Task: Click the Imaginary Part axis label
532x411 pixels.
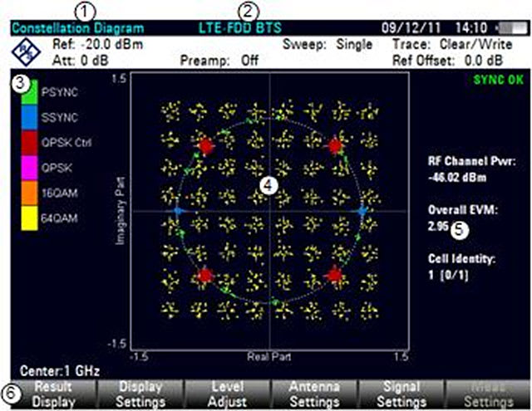Action: (x=120, y=210)
